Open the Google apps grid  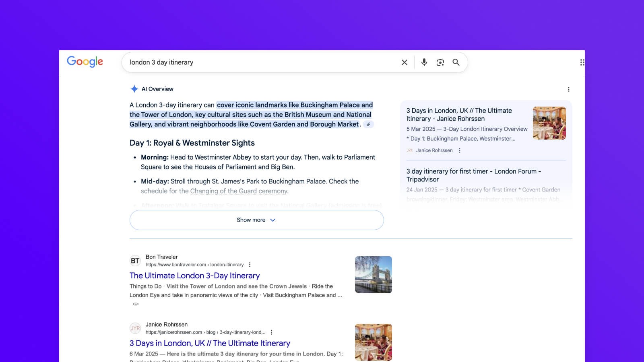point(582,62)
